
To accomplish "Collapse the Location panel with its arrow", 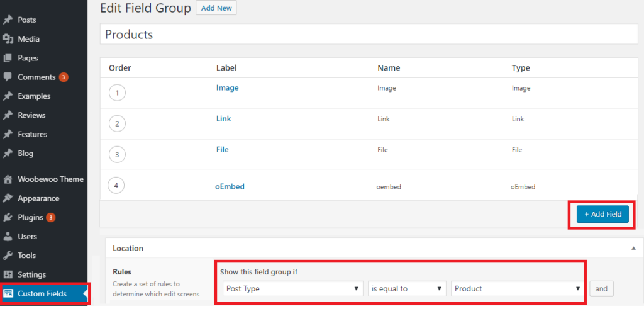I will (x=634, y=248).
